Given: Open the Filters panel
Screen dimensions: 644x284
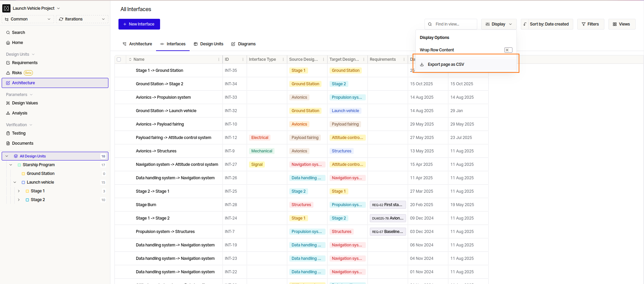Looking at the screenshot, I should click(590, 24).
